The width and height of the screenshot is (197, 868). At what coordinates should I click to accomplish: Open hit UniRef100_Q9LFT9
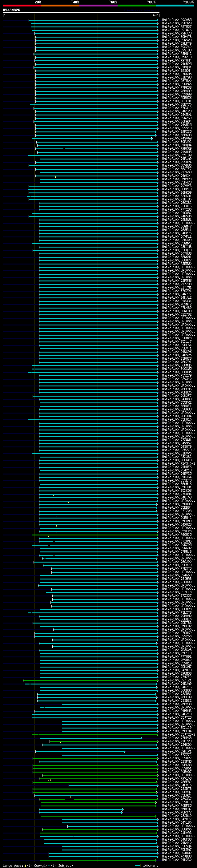[x=177, y=43]
